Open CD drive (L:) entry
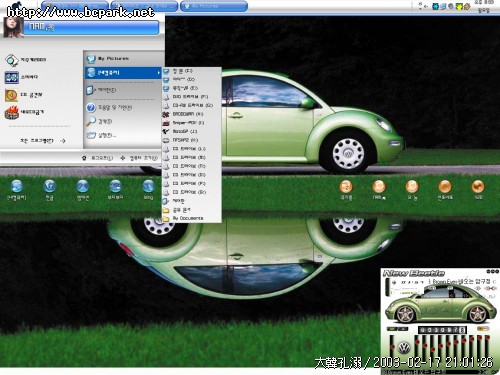 click(x=191, y=149)
